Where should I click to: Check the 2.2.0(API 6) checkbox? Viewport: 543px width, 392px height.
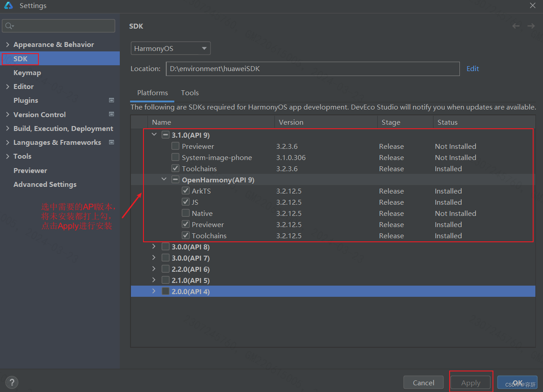point(165,269)
